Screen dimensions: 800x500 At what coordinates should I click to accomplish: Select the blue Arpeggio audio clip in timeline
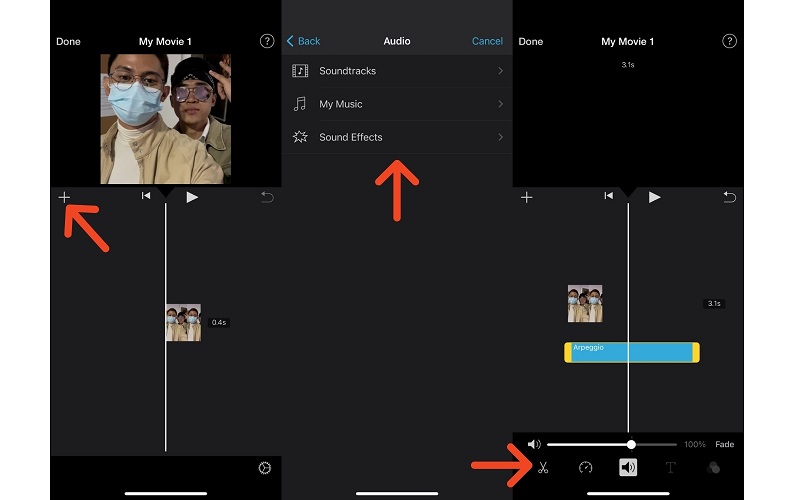tap(631, 353)
